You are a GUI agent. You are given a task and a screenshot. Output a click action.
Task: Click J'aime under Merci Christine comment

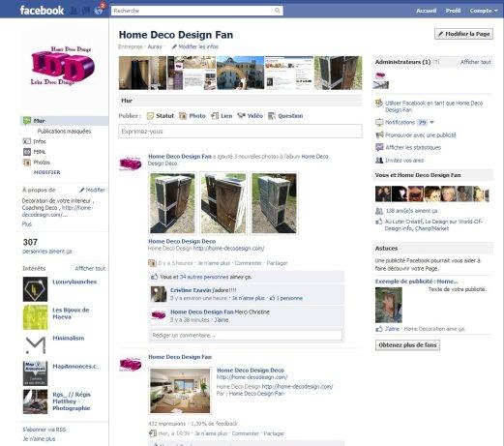[222, 320]
